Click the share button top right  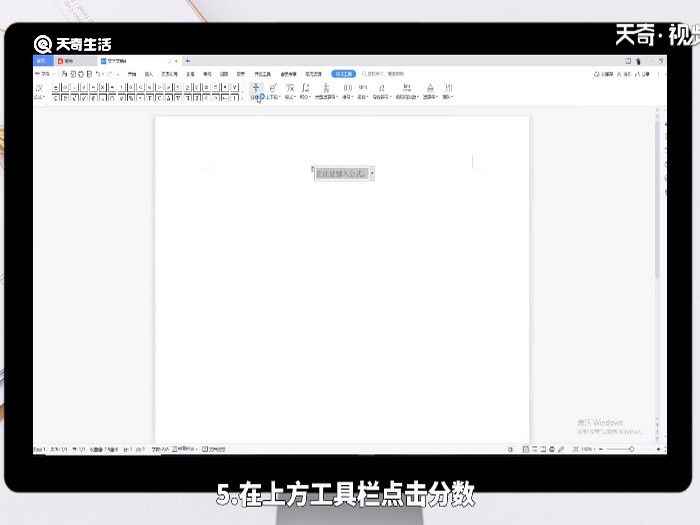(642, 74)
